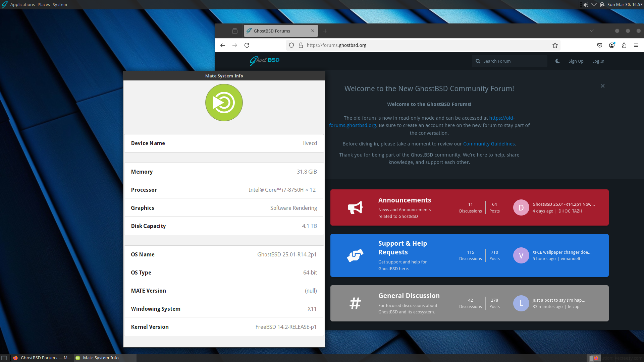Screen dimensions: 644x362
Task: Click the Announcements megaphone icon
Action: click(355, 207)
